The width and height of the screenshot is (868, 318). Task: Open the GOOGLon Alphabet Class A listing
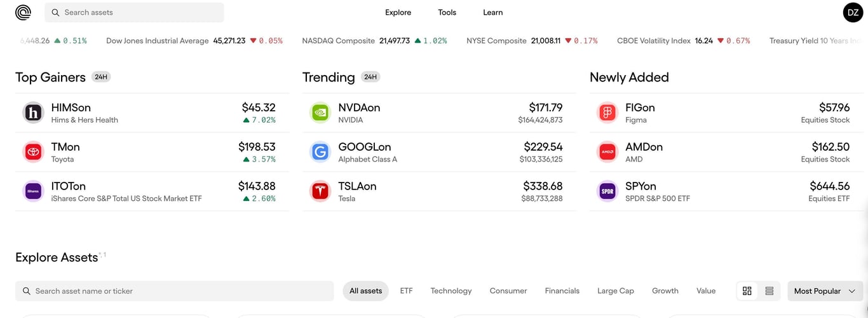[439, 152]
